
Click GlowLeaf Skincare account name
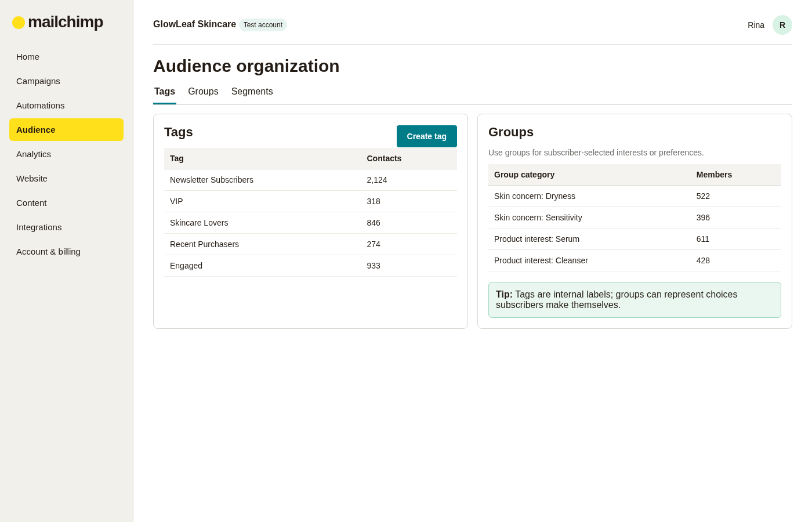tap(194, 24)
